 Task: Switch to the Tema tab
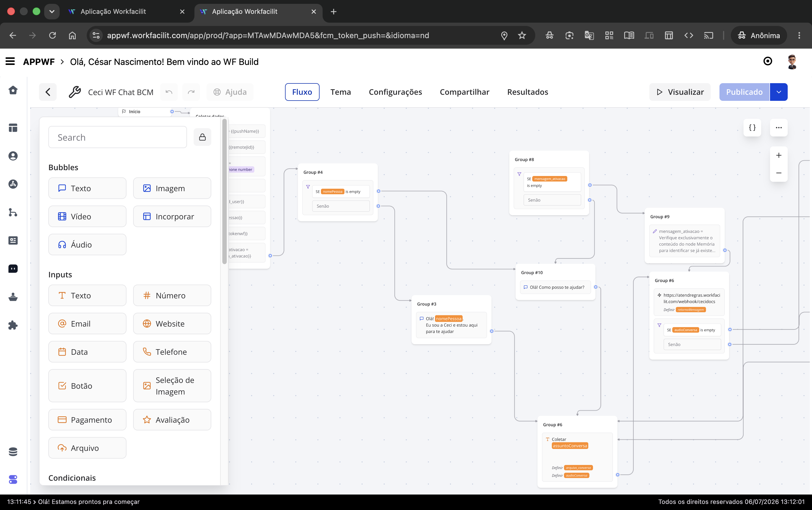(x=341, y=92)
